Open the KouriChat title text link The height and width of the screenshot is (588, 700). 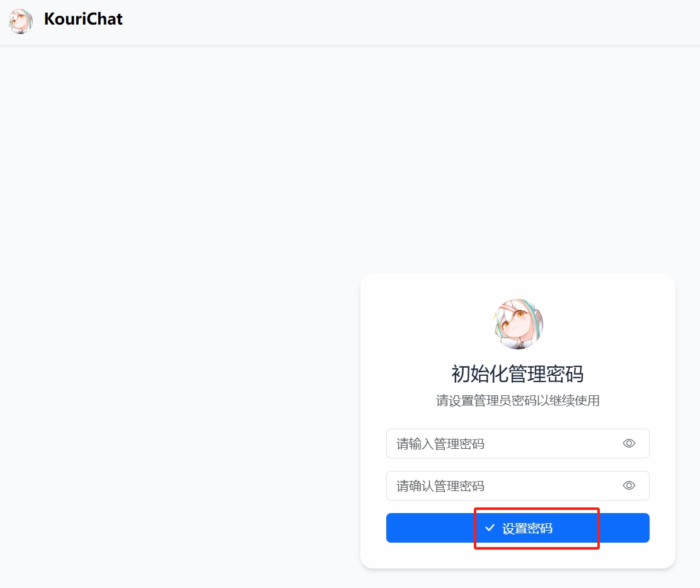(83, 19)
